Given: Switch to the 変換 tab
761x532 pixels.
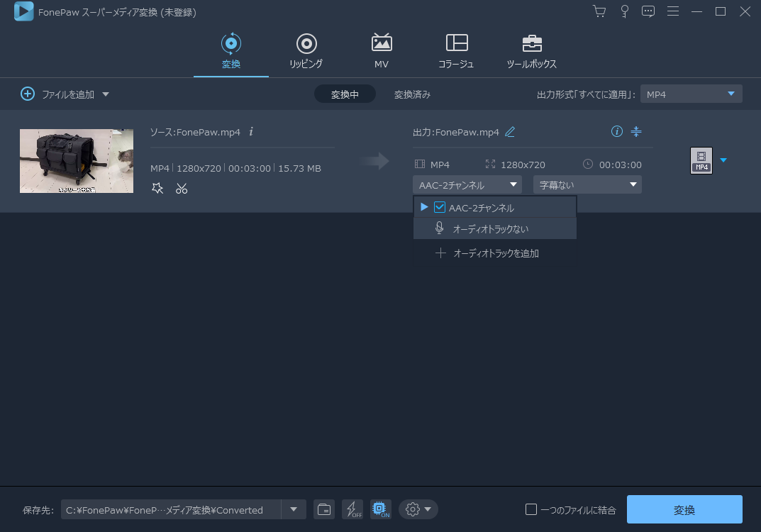Looking at the screenshot, I should (x=231, y=52).
